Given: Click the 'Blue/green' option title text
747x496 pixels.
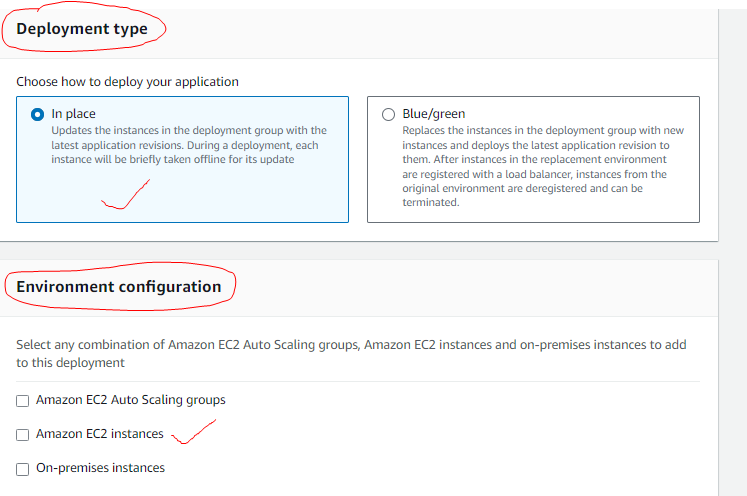Looking at the screenshot, I should coord(434,114).
